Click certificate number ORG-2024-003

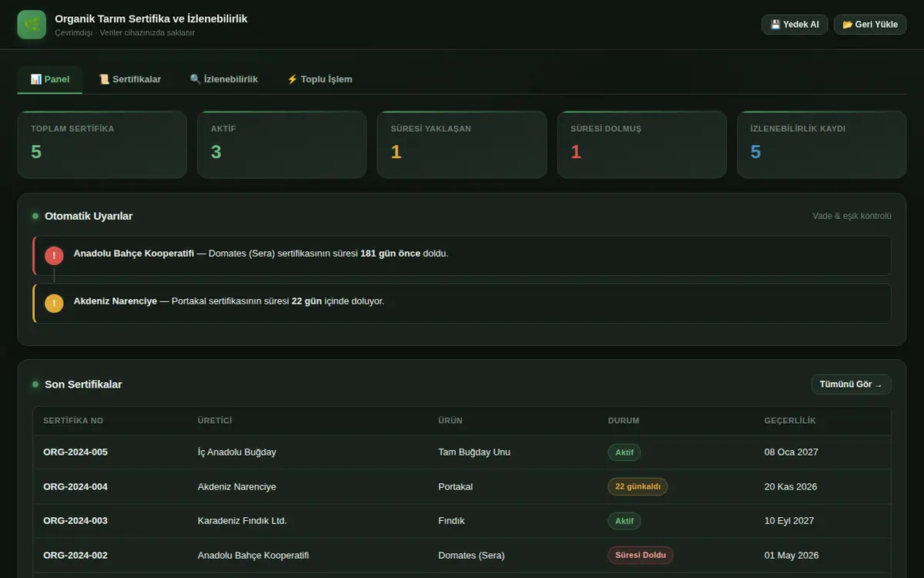pos(75,521)
